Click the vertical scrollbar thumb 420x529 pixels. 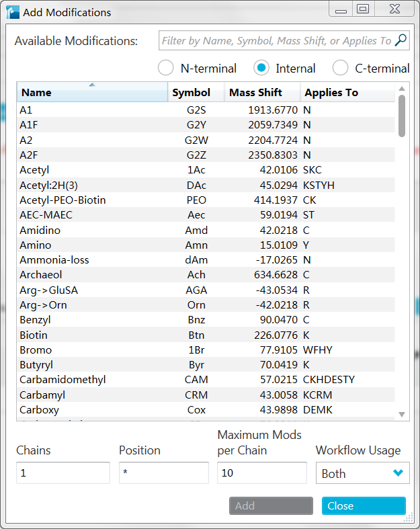[x=402, y=115]
